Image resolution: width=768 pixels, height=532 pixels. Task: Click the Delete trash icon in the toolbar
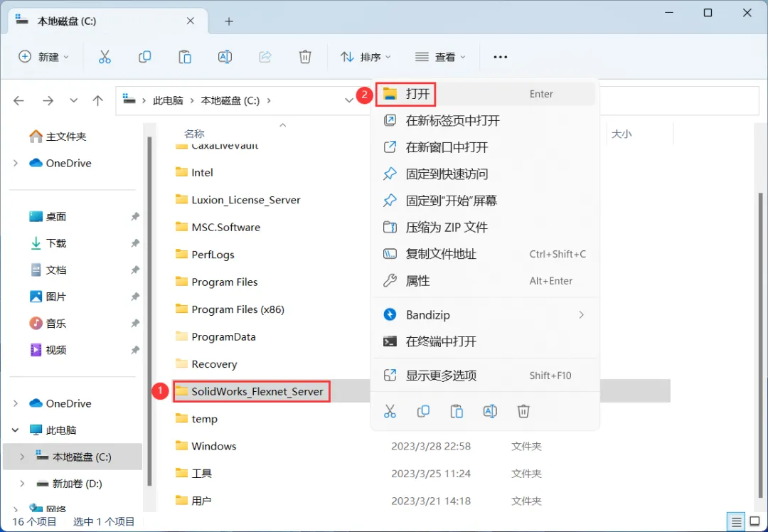[x=305, y=57]
